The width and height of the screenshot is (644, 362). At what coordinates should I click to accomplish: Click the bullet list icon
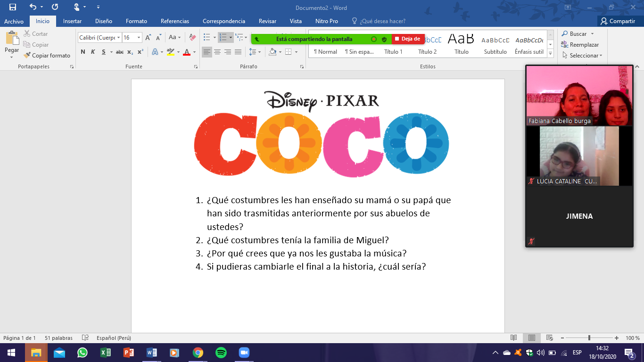pos(206,37)
